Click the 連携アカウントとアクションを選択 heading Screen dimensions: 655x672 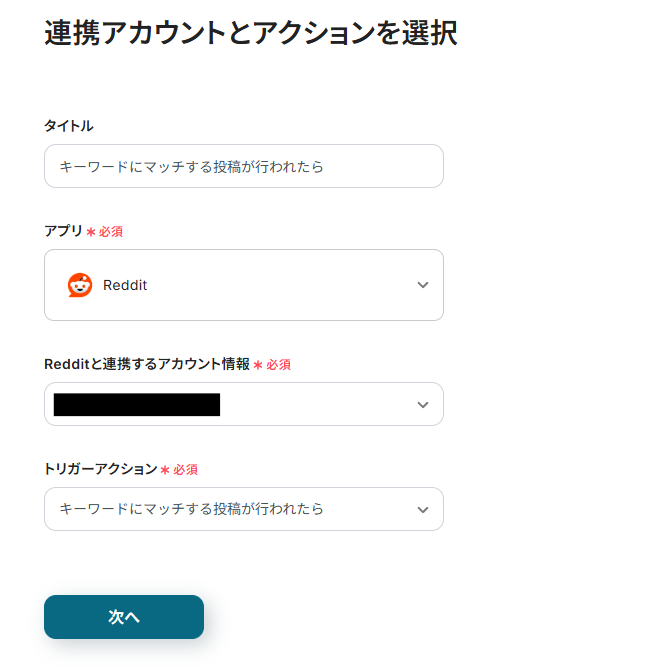[x=251, y=33]
